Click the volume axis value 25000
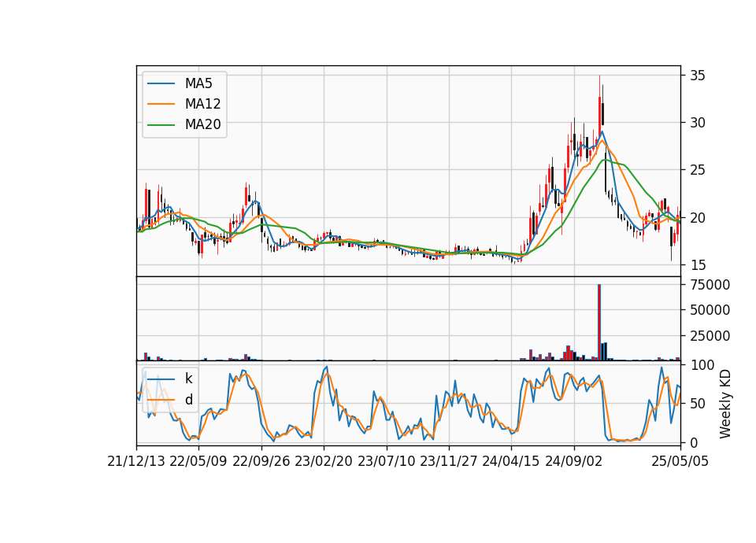This screenshot has width=756, height=543. [710, 336]
